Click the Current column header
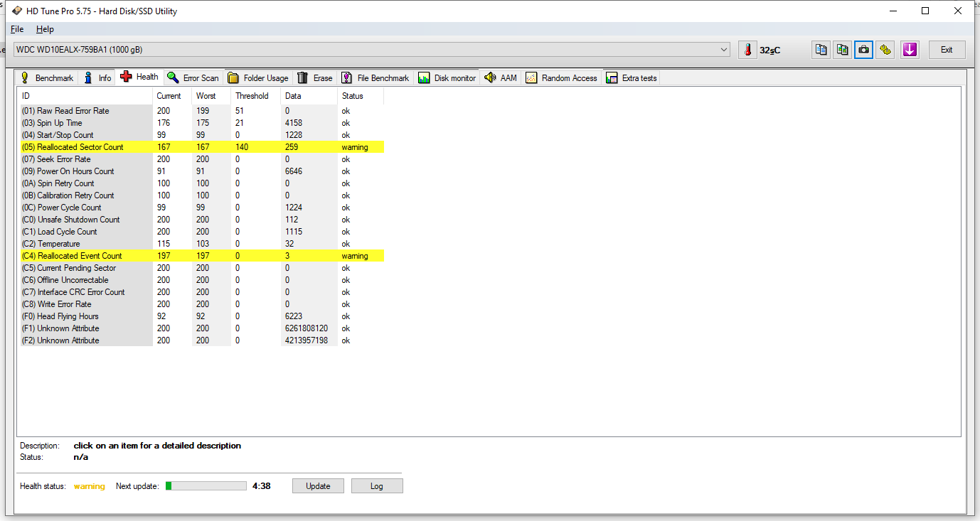The height and width of the screenshot is (521, 980). (171, 96)
